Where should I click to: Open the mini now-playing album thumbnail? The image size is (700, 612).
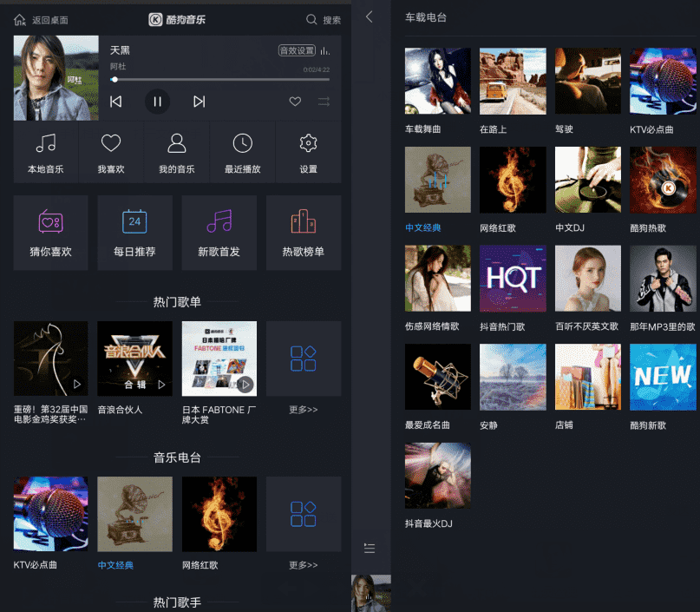coord(371,593)
